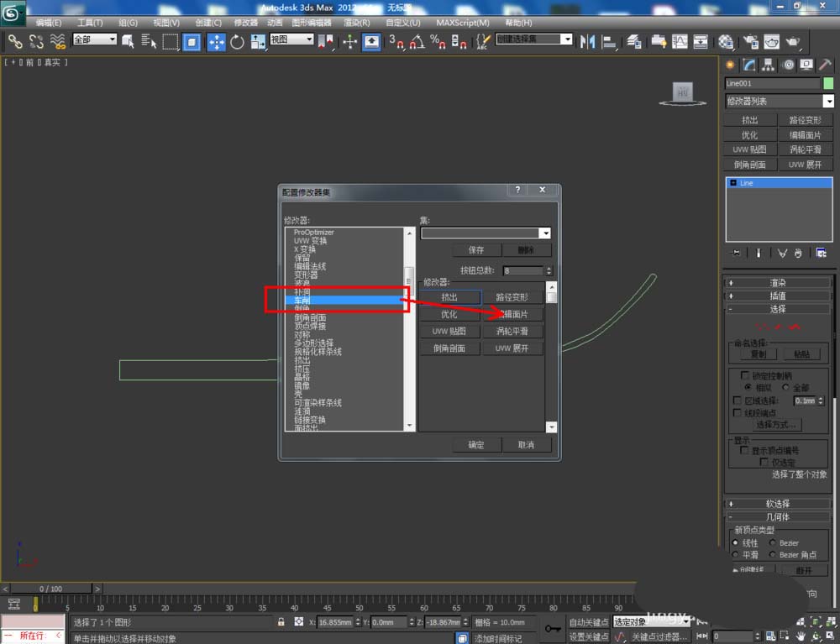This screenshot has width=840, height=644.
Task: Click the green object color swatch
Action: point(828,83)
